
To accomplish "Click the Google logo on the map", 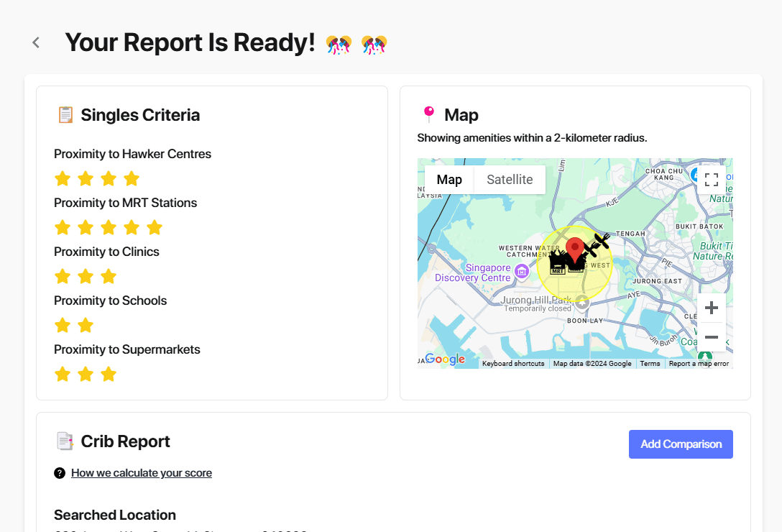I will tap(446, 359).
